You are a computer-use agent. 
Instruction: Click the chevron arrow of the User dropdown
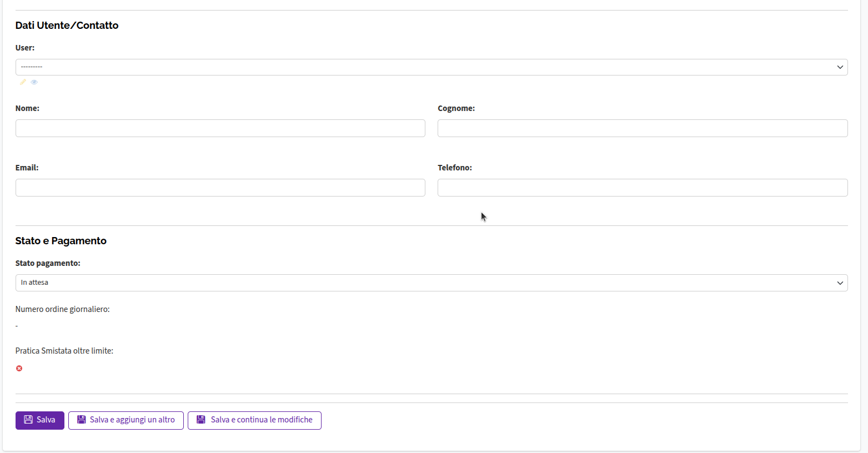pos(840,67)
